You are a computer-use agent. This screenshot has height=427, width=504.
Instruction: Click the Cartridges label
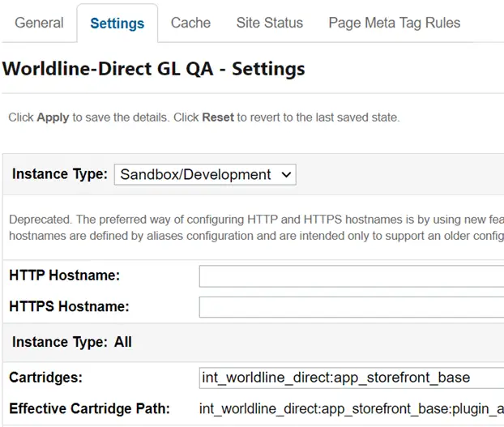point(45,378)
